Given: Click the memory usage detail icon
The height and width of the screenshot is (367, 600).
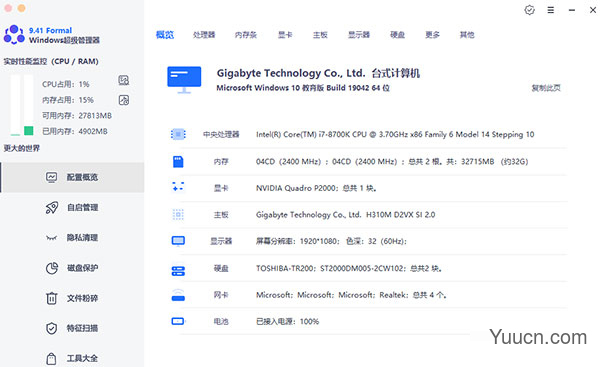Looking at the screenshot, I should 124,100.
